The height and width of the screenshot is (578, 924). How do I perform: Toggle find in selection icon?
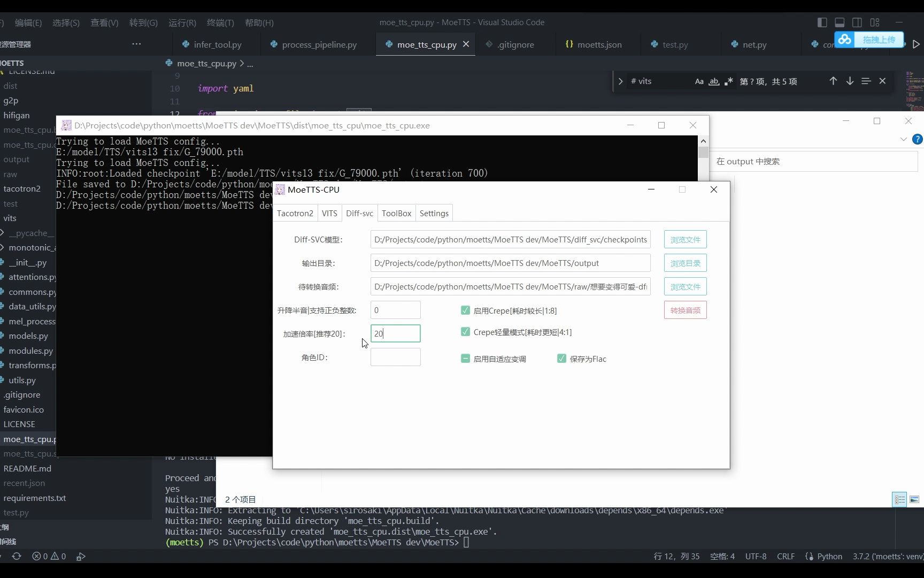(866, 81)
